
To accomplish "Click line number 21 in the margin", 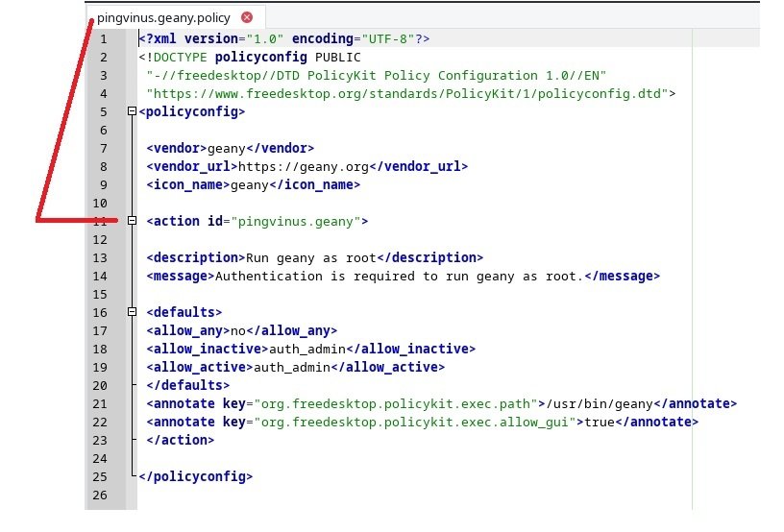I will [100, 403].
